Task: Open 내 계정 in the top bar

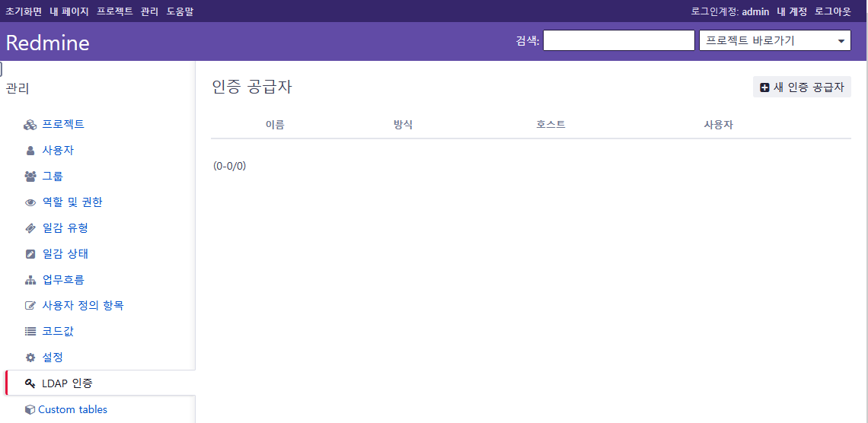Action: [x=792, y=11]
